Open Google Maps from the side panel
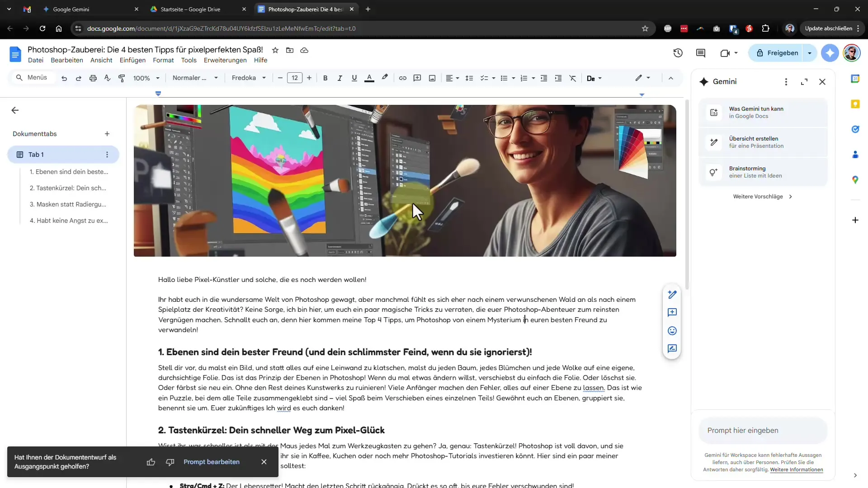Screen dimensions: 868x488 855,180
